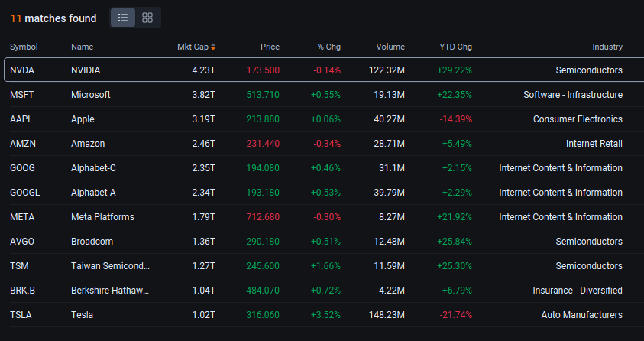Select the NVIDIA company name

click(x=86, y=70)
